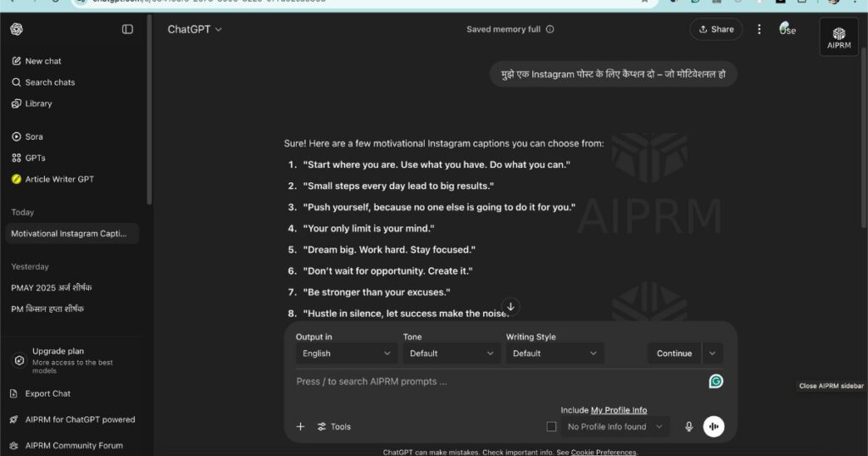Image resolution: width=868 pixels, height=456 pixels.
Task: Click the green Grammarly icon
Action: (715, 381)
